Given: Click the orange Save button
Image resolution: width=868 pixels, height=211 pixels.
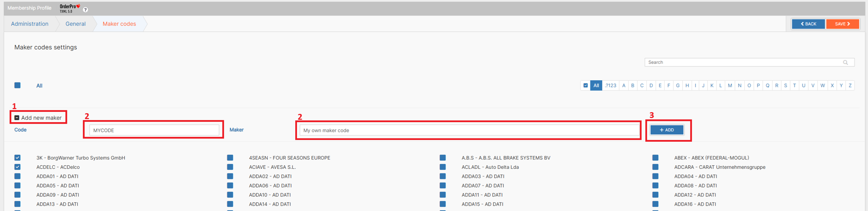Looking at the screenshot, I should pos(842,24).
